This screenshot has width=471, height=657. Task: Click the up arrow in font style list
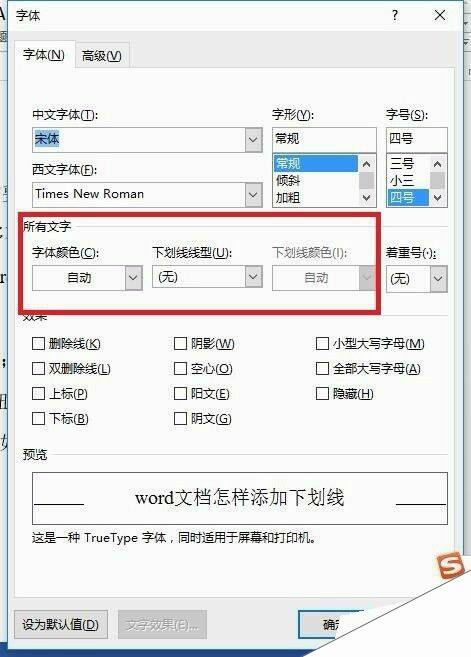366,164
